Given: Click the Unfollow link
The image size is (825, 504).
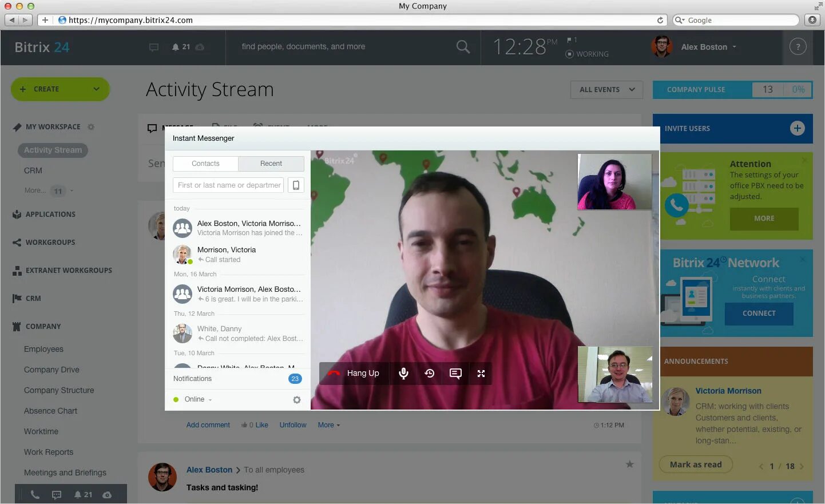Looking at the screenshot, I should [293, 425].
